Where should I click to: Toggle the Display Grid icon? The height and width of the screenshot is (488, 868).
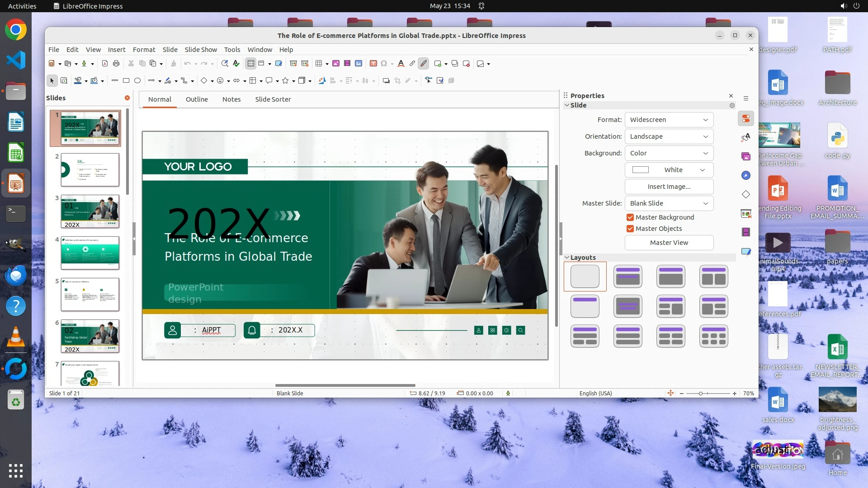(x=251, y=64)
